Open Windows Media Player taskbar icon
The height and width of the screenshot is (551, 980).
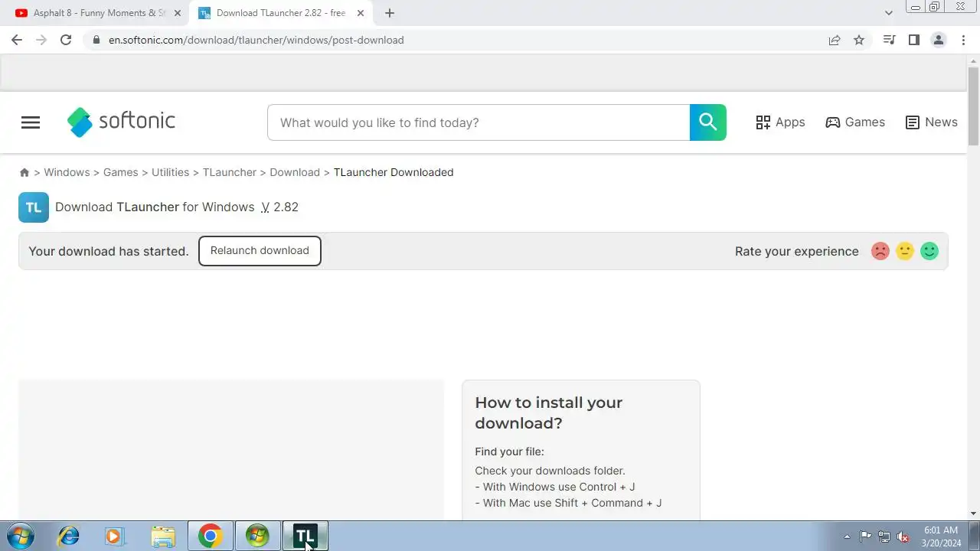click(x=115, y=536)
